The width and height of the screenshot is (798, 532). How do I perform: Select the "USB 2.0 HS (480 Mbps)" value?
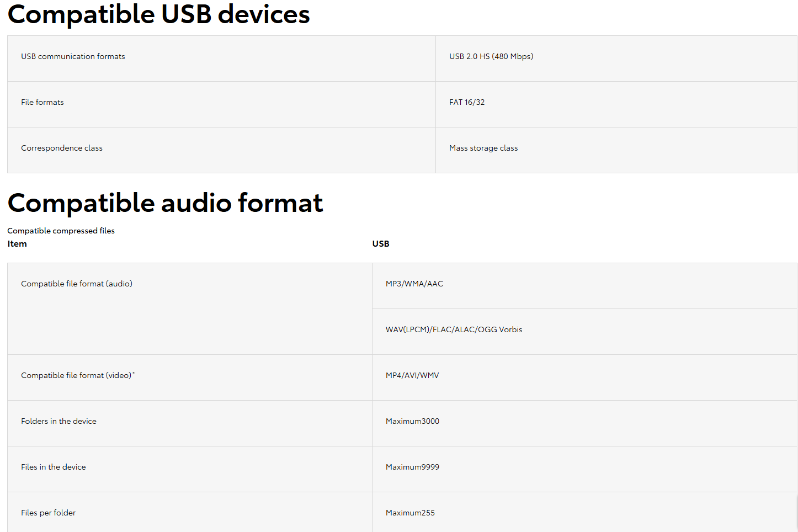click(491, 56)
